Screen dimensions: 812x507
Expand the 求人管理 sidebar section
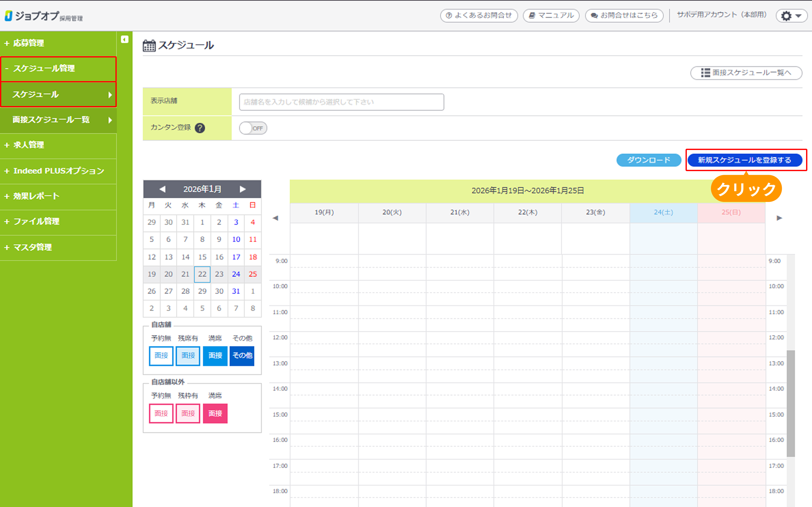(29, 145)
